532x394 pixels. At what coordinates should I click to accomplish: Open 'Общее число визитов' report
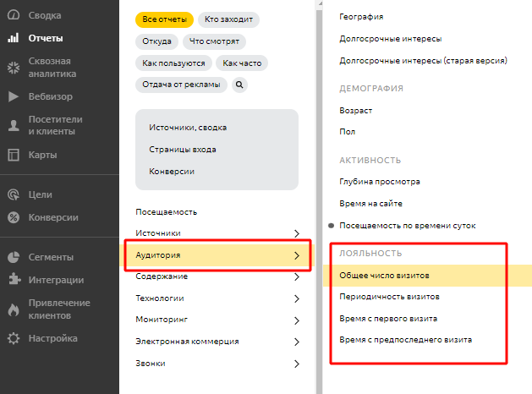tap(385, 276)
